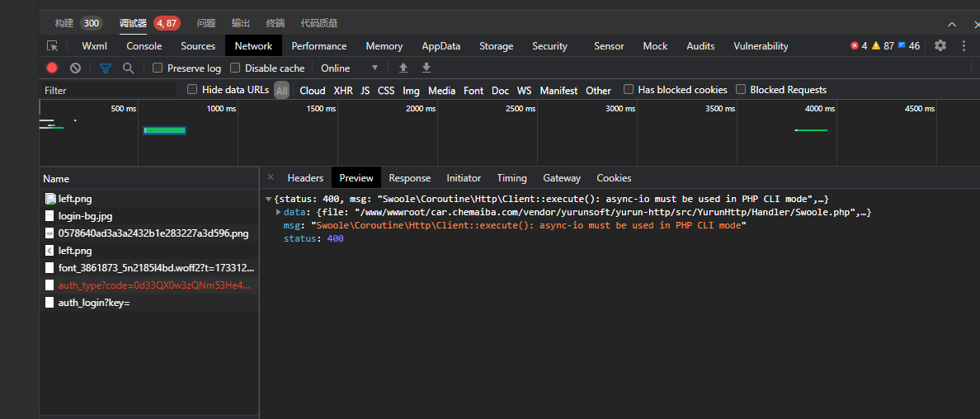Screen dimensions: 980x419
Task: Open the Audits tab
Action: point(700,45)
